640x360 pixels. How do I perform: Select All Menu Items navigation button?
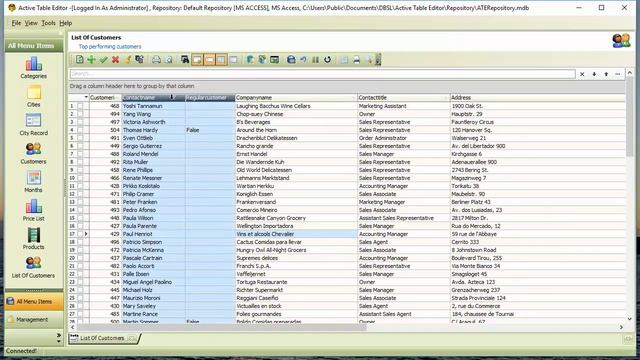coord(34,302)
